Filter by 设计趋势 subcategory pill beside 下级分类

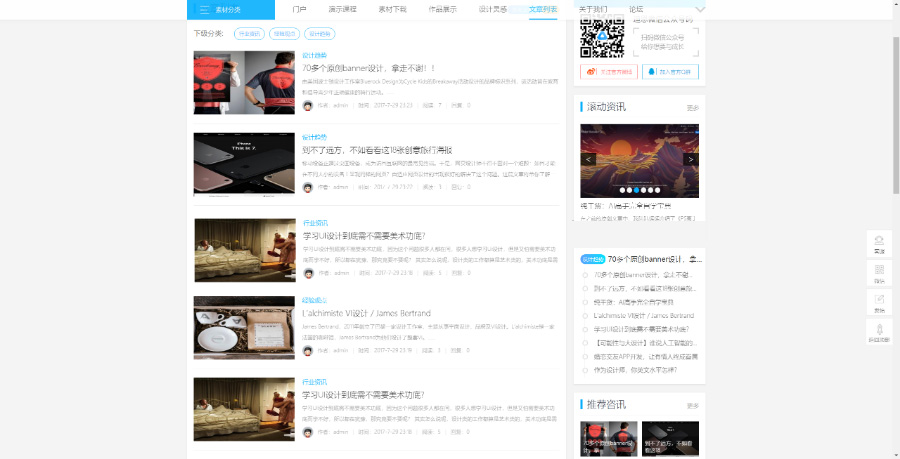[320, 34]
